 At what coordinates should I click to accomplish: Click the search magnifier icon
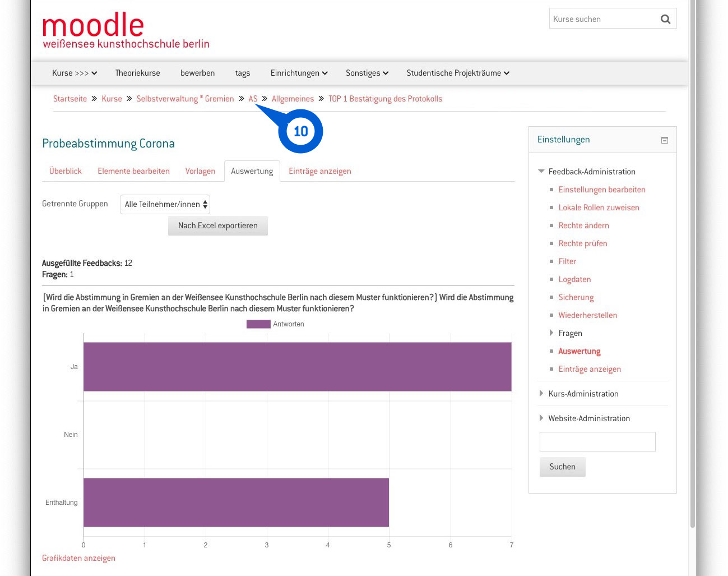coord(665,19)
